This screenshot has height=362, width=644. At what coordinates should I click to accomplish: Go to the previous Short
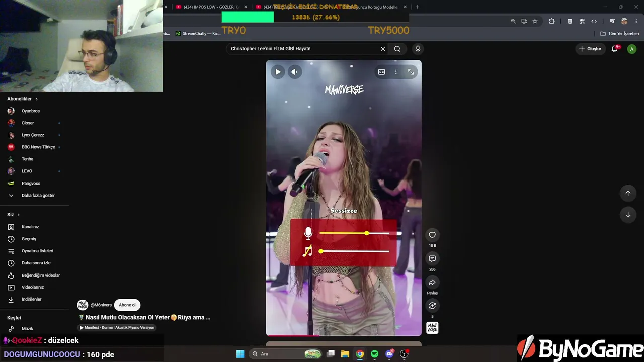click(x=628, y=193)
